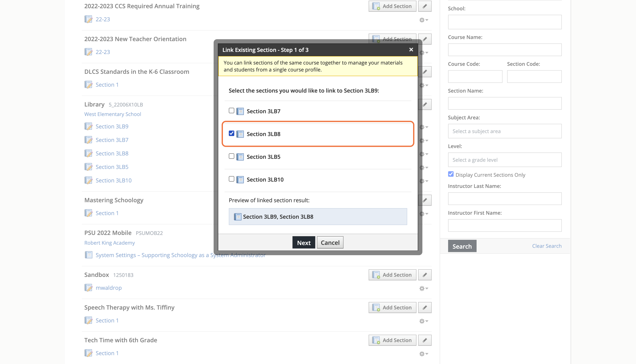Viewport: 636px width, 364px height.
Task: Click section icon beside mwaldrop
Action: [x=88, y=288]
